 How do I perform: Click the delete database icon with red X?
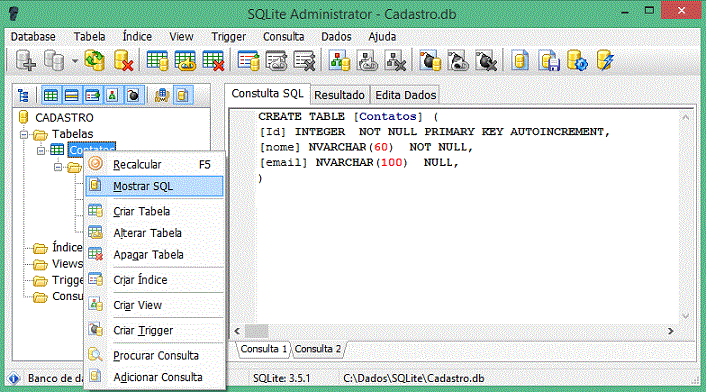(123, 60)
